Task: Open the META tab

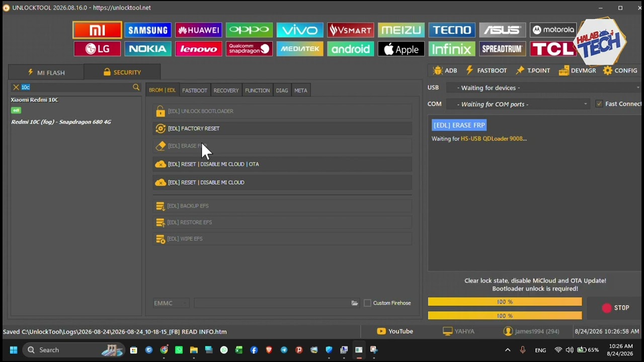Action: (x=301, y=90)
